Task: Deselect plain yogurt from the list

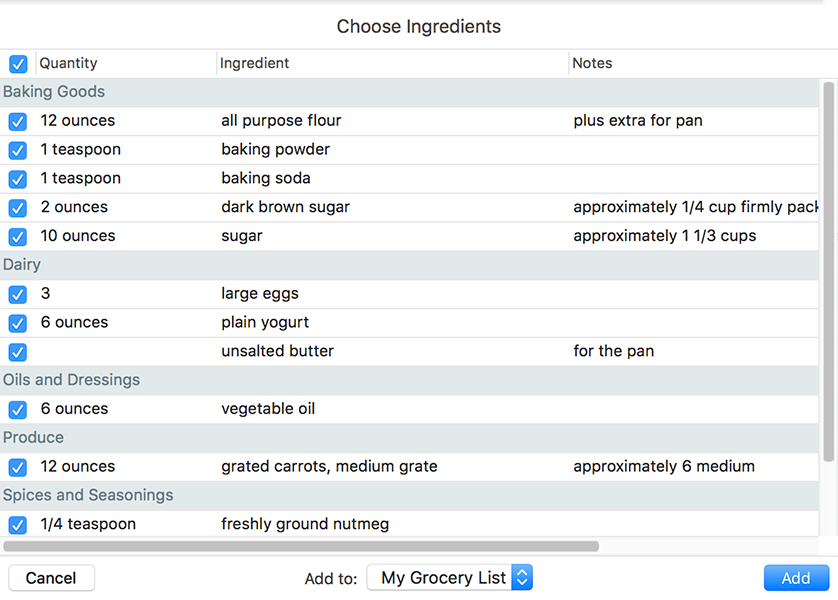Action: [17, 322]
